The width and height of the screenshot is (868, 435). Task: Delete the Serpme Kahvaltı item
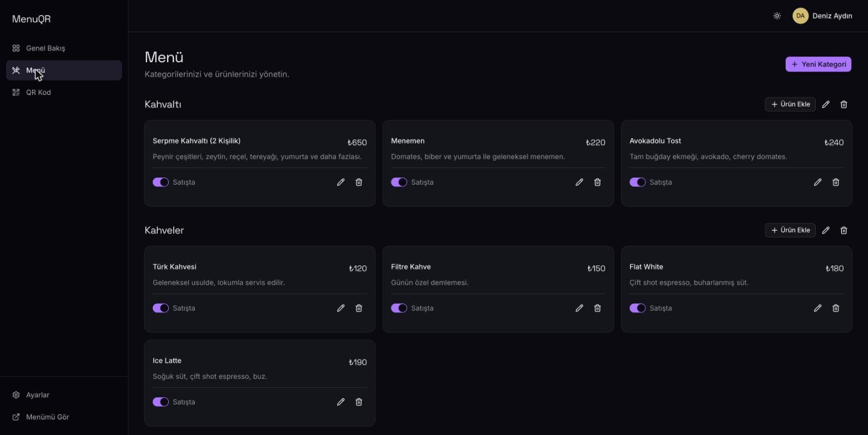click(359, 182)
